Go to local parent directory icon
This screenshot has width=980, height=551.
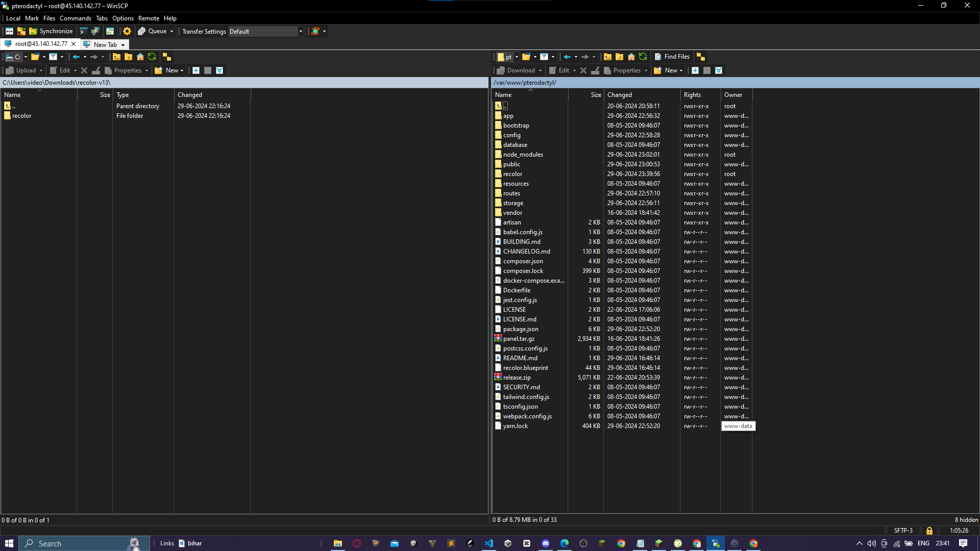(117, 57)
